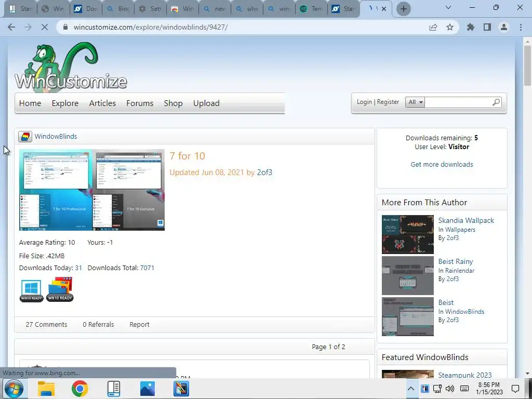Click the taskbar clock showing 8:56 PM
The width and height of the screenshot is (532, 399).
(489, 389)
